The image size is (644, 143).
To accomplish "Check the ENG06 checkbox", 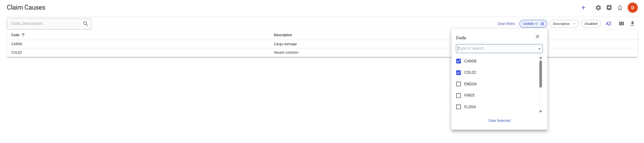I will tap(458, 84).
